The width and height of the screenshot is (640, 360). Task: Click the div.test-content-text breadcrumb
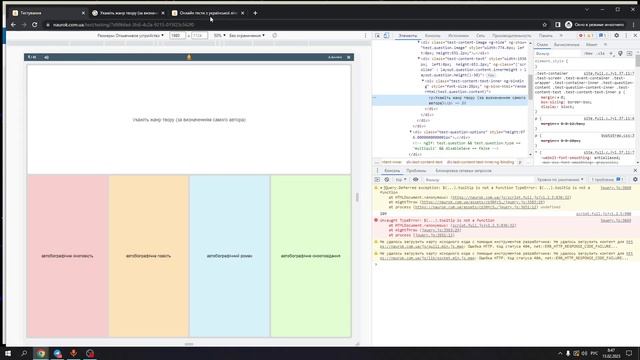click(x=424, y=162)
